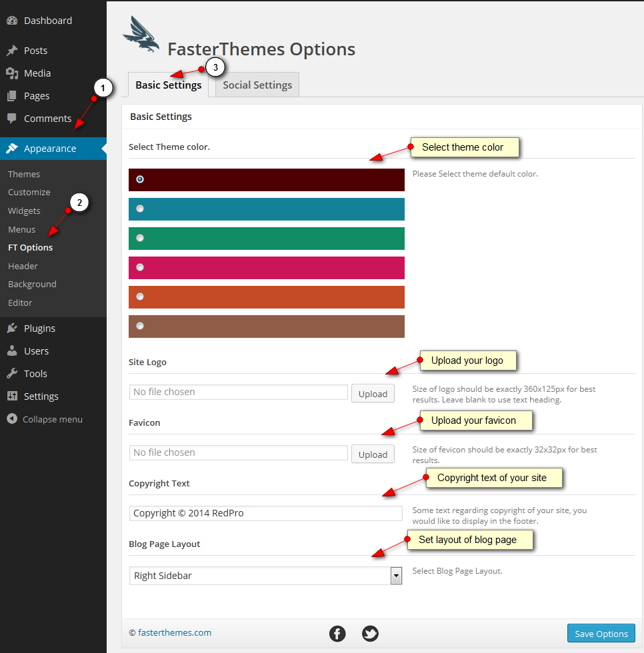Viewport: 644px width, 653px height.
Task: Open the Header submenu link
Action: (23, 266)
